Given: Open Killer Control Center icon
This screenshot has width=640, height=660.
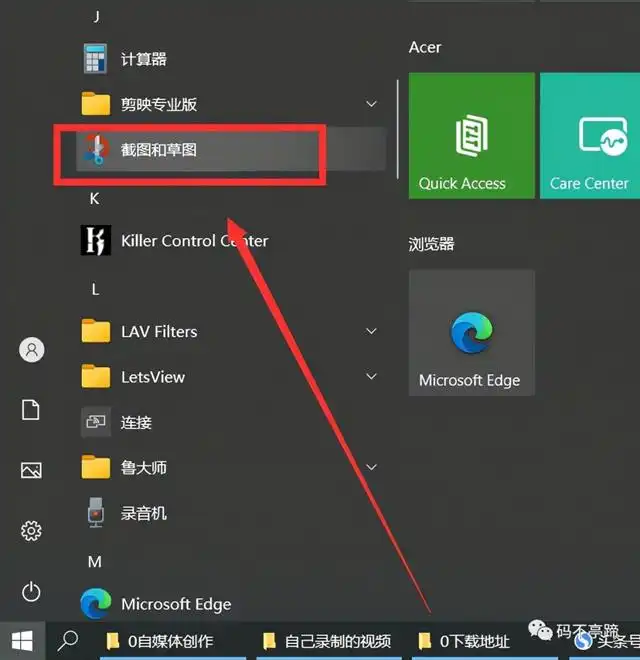Looking at the screenshot, I should tap(96, 240).
